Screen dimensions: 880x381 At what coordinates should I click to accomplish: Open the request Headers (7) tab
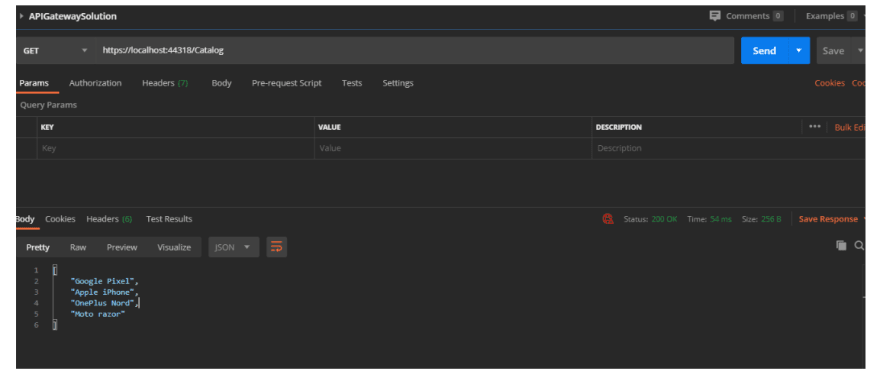(x=165, y=83)
